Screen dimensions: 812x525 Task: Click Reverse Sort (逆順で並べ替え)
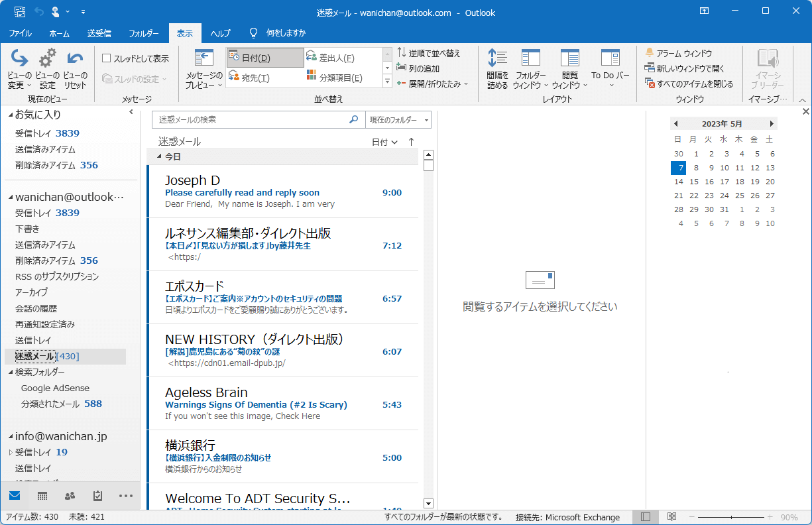tap(429, 53)
